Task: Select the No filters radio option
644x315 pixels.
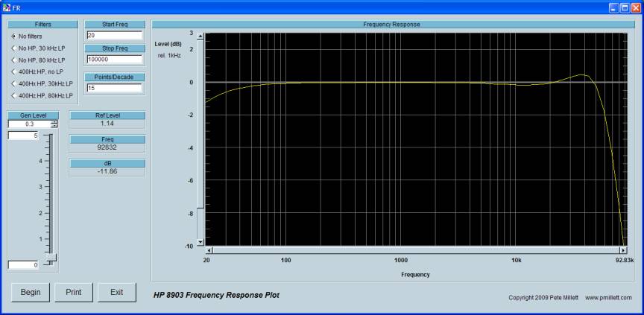Action: click(13, 36)
